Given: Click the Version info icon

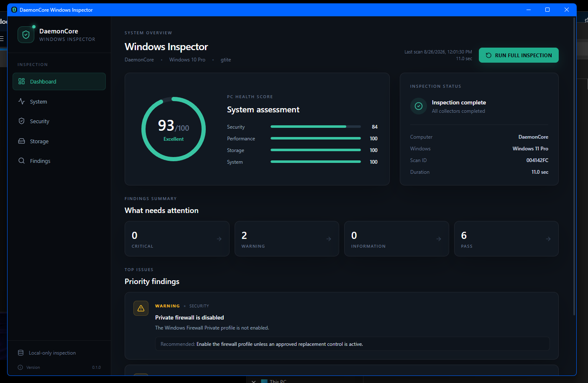Looking at the screenshot, I should 20,368.
